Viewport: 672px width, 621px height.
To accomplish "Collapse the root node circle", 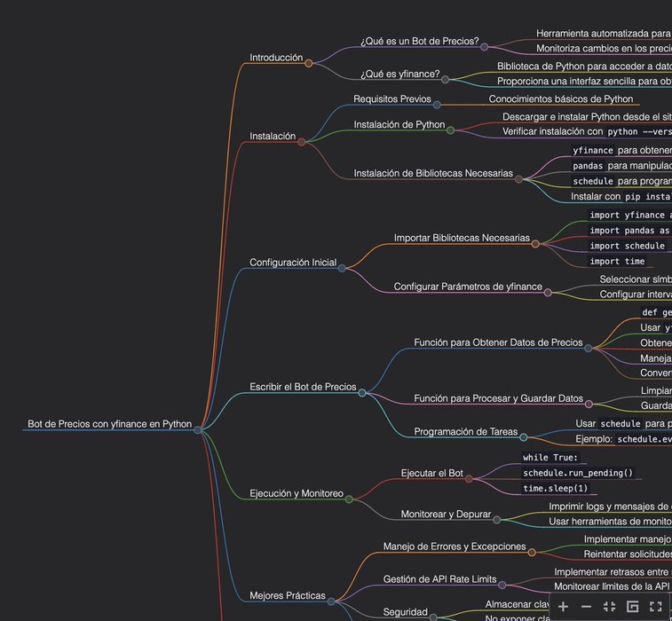I will (x=198, y=430).
